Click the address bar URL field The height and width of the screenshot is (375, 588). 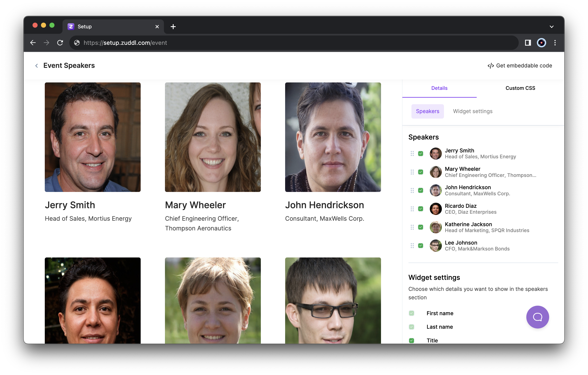[x=293, y=43]
